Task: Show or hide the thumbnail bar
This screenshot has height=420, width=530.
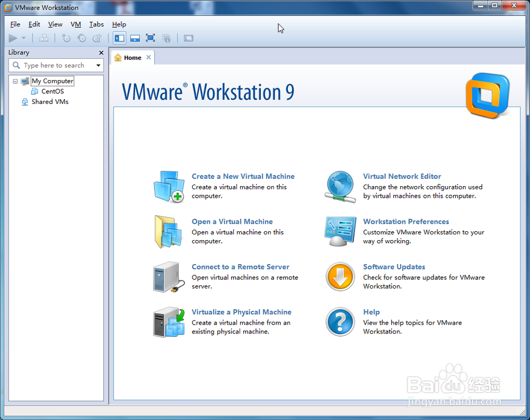Action: tap(135, 38)
